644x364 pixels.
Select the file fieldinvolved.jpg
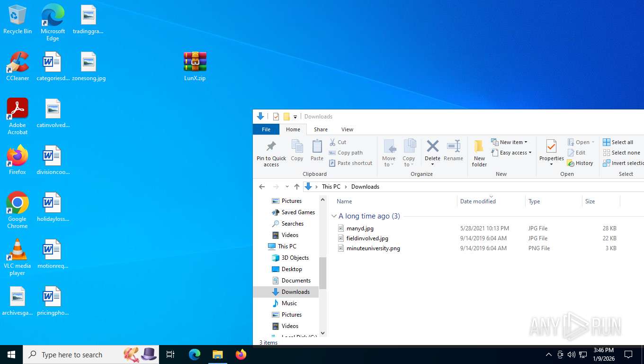pyautogui.click(x=367, y=238)
